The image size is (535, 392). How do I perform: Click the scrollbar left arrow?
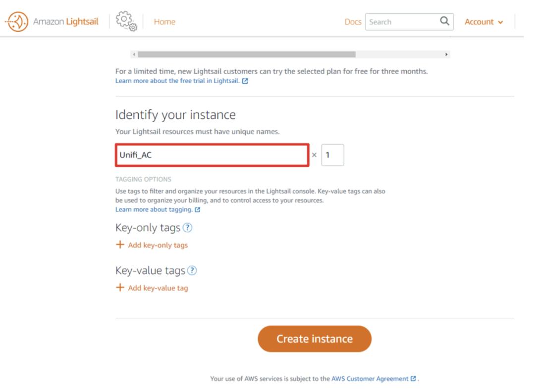click(x=133, y=54)
